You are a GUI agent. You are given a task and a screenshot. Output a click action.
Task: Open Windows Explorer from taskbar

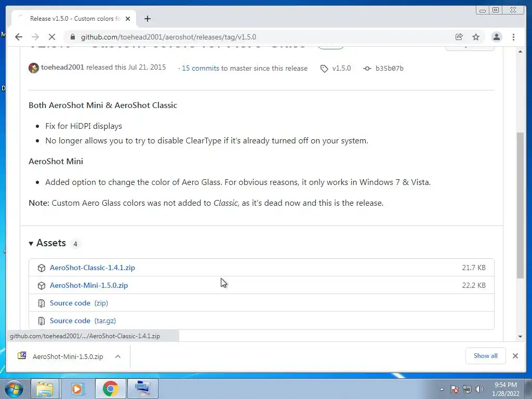(45, 389)
